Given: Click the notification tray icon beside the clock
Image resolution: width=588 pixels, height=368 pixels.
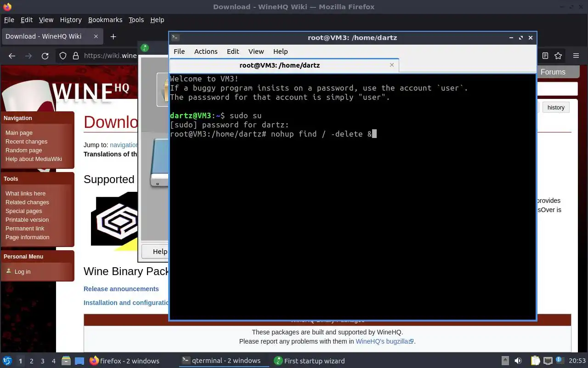Looking at the screenshot, I should tap(560, 361).
